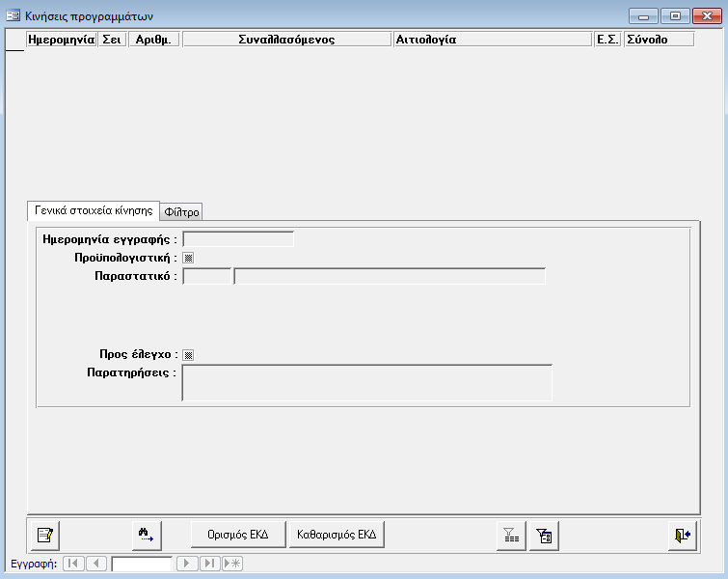
Task: Switch to the Φίλτρο tab
Action: click(181, 212)
